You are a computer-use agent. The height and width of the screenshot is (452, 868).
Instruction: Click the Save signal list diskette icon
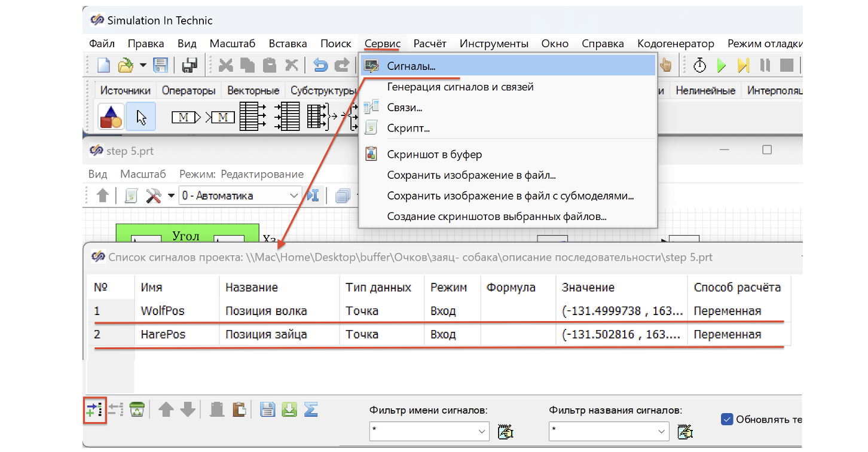coord(267,409)
